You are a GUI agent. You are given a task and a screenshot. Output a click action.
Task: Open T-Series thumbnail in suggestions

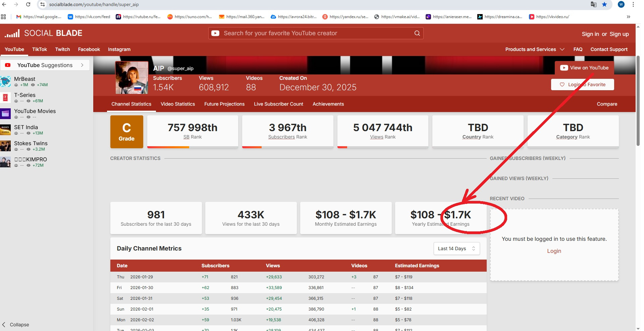click(x=5, y=98)
